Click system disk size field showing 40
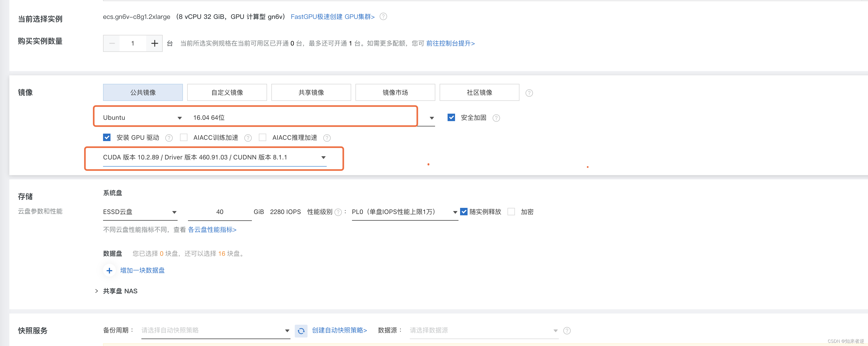868x346 pixels. (x=220, y=212)
